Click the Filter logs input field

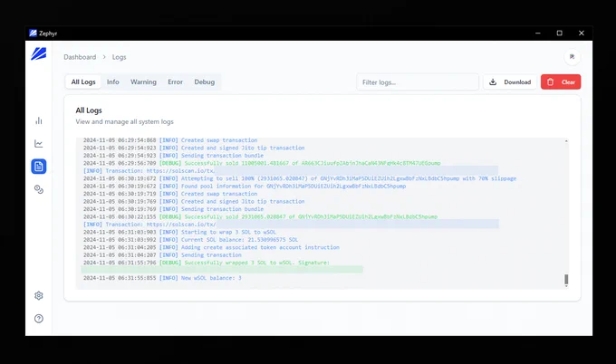418,82
